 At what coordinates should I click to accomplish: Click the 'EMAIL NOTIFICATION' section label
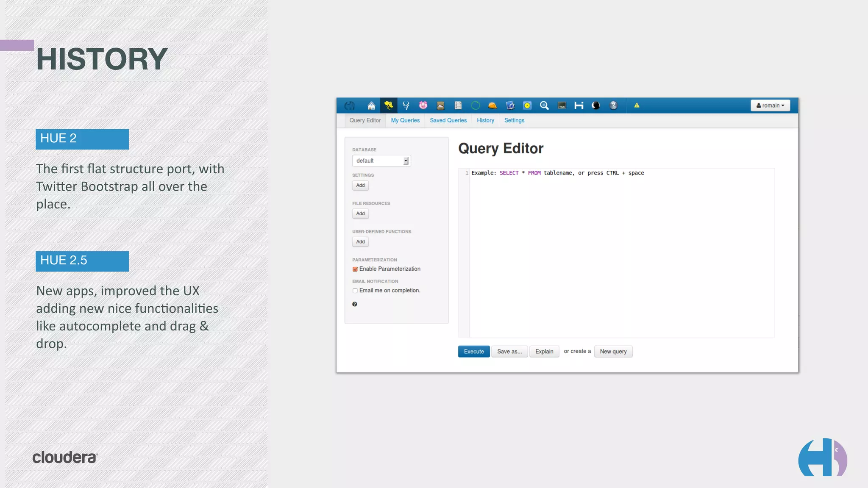click(x=375, y=281)
